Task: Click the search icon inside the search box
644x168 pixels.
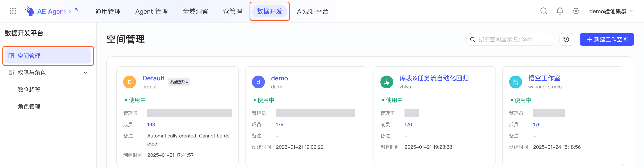Action: pyautogui.click(x=473, y=39)
